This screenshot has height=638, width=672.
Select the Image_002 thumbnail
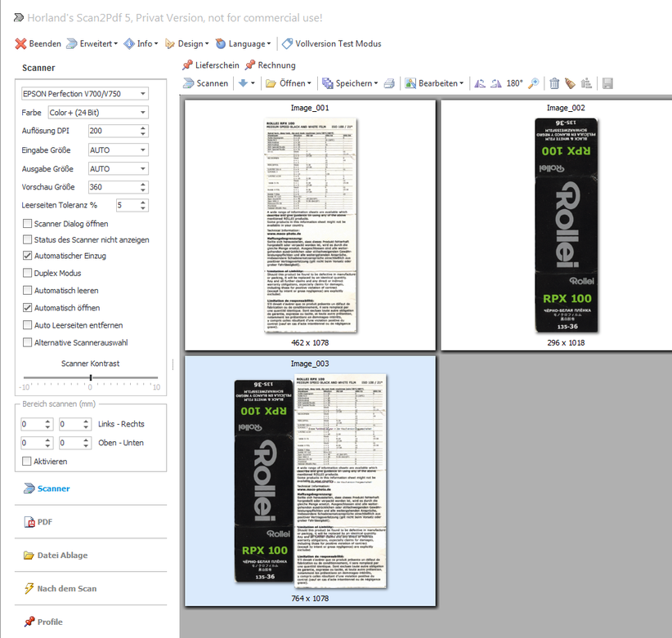click(557, 225)
